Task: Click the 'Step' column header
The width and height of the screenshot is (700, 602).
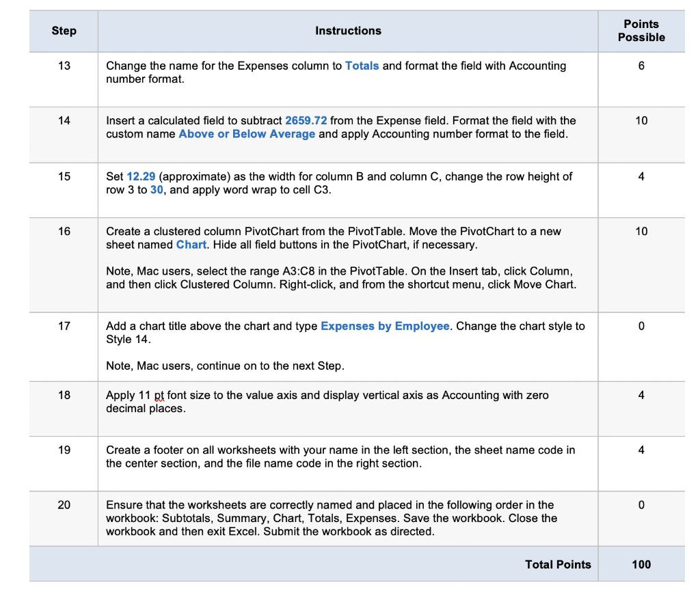Action: pos(64,31)
